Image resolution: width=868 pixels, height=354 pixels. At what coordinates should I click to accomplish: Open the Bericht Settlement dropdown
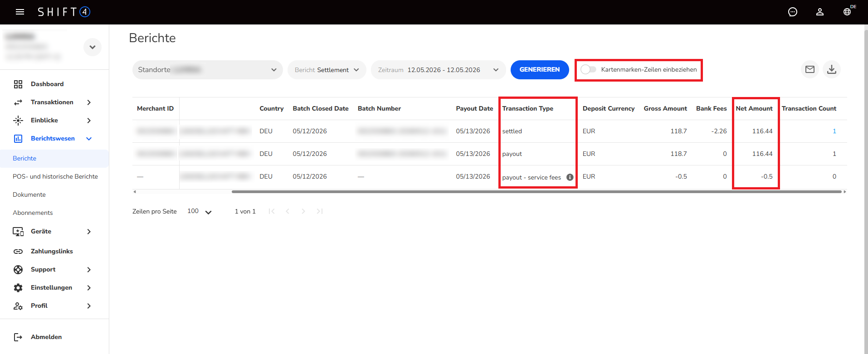[x=327, y=70]
